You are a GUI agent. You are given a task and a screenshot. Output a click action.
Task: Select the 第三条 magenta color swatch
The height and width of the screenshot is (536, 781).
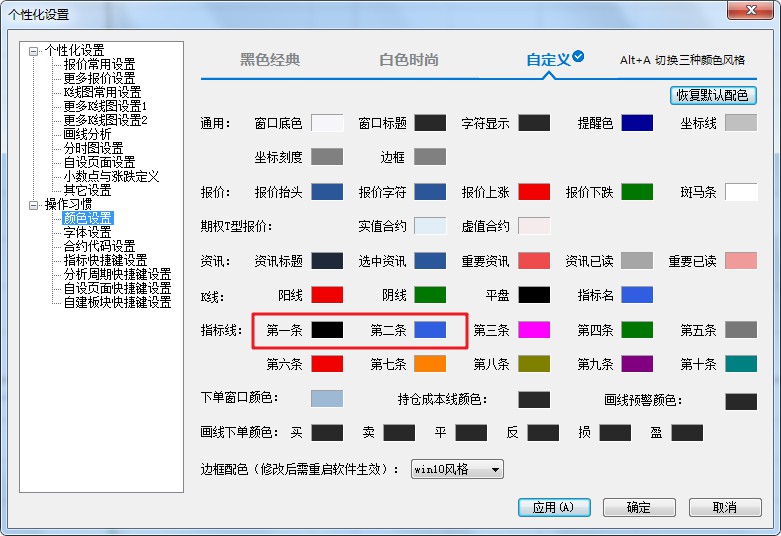(x=534, y=330)
